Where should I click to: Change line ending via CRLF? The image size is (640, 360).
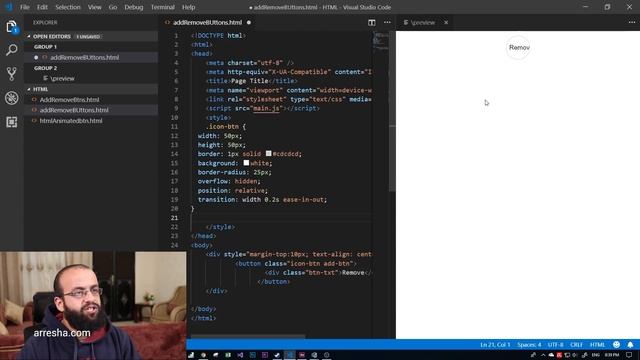pos(576,344)
